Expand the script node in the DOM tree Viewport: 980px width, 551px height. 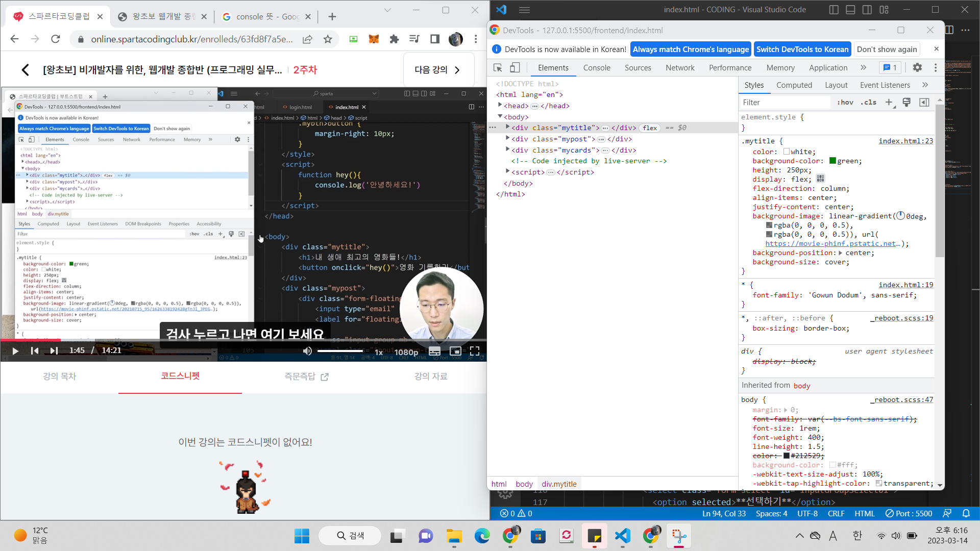click(x=508, y=172)
